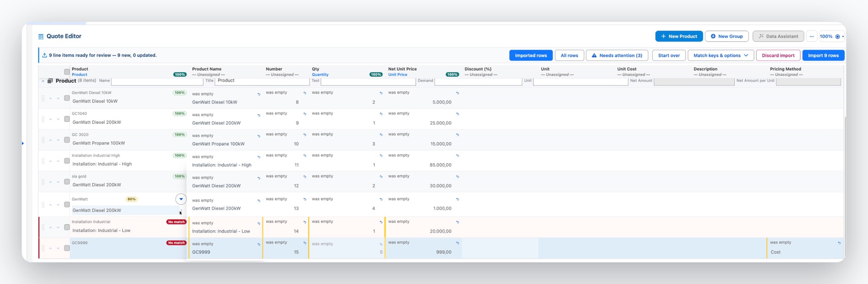
Task: Change Description column Unassigned mapping
Action: pyautogui.click(x=710, y=75)
